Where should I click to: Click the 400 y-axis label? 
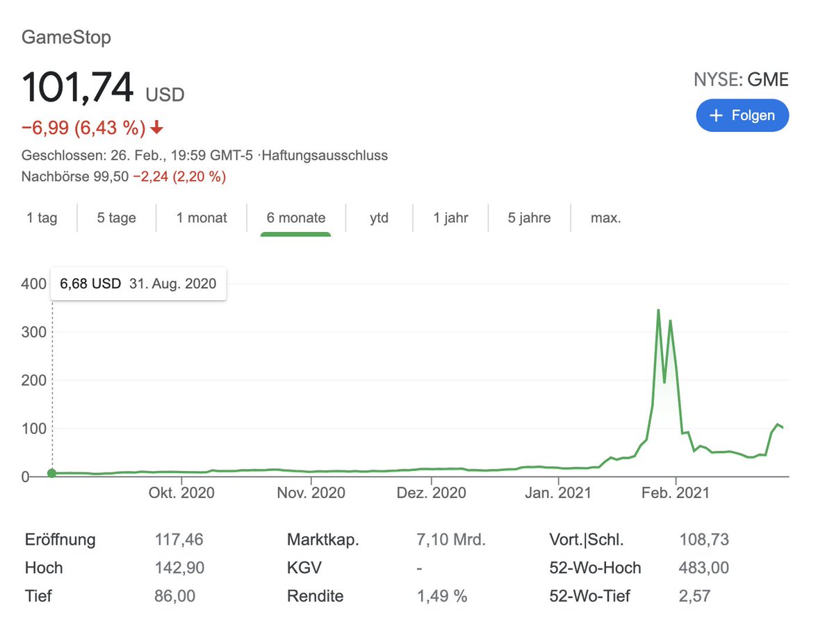[x=34, y=283]
